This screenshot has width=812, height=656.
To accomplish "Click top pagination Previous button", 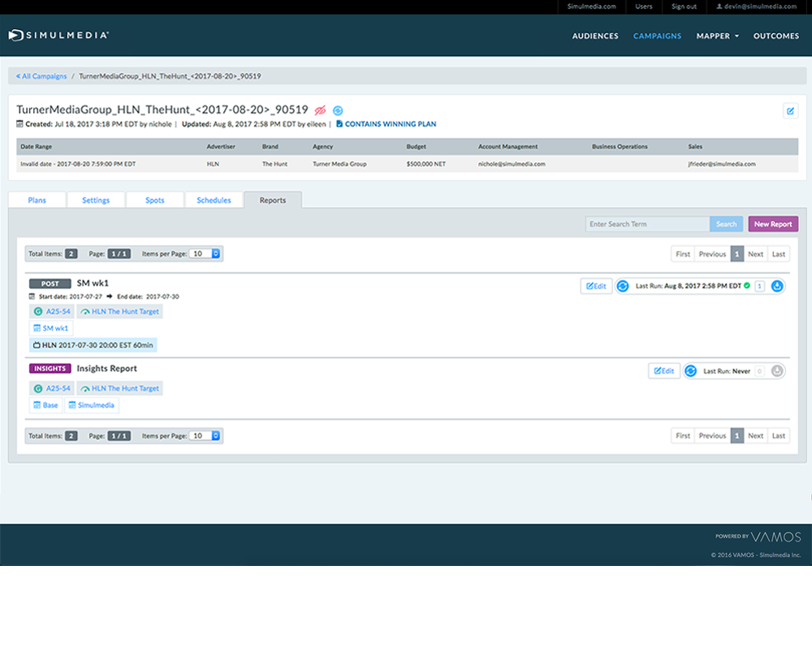I will (712, 253).
